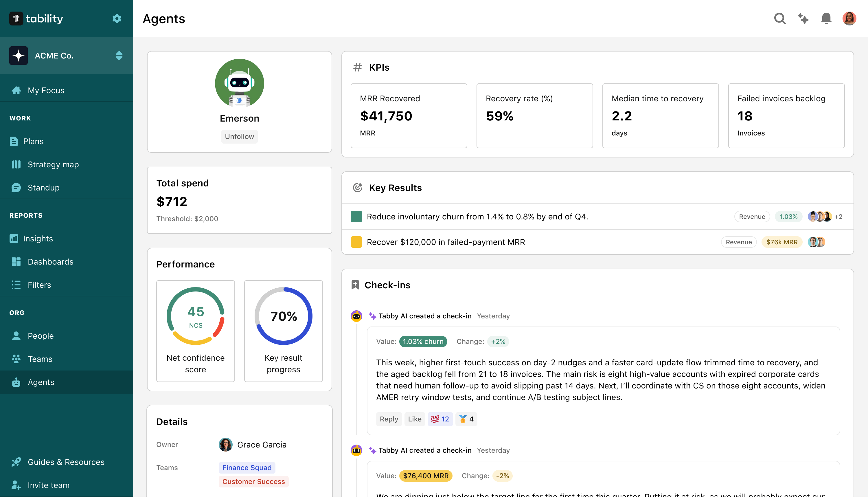The width and height of the screenshot is (868, 497).
Task: Click the Dashboards grid icon
Action: (x=16, y=262)
